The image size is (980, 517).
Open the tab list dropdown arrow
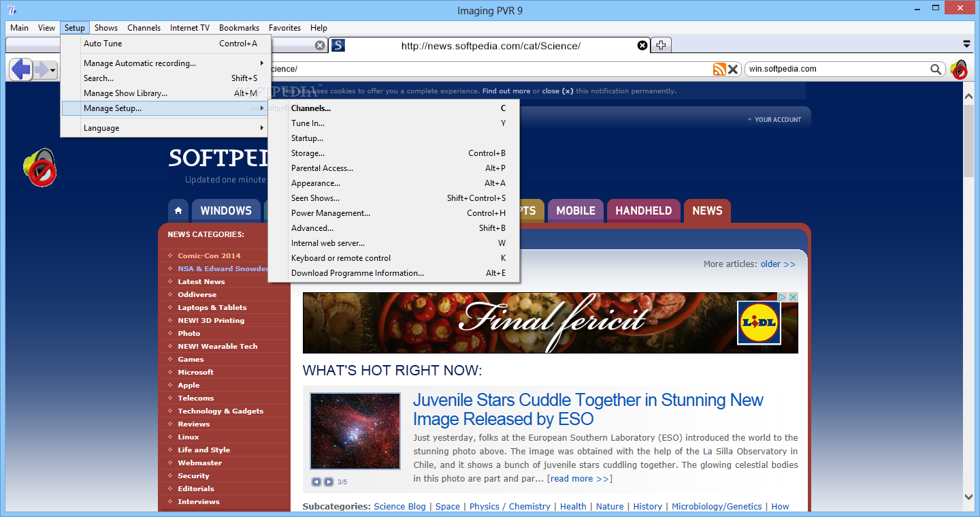(x=966, y=44)
